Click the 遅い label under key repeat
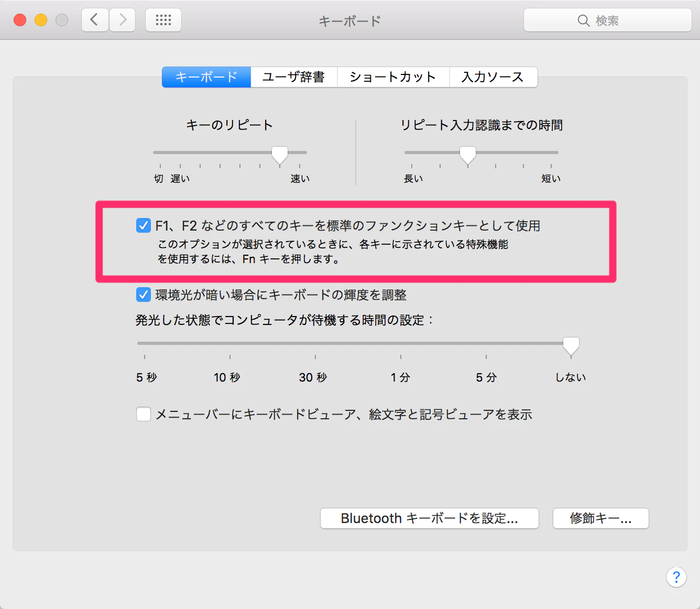This screenshot has height=609, width=700. [x=180, y=179]
